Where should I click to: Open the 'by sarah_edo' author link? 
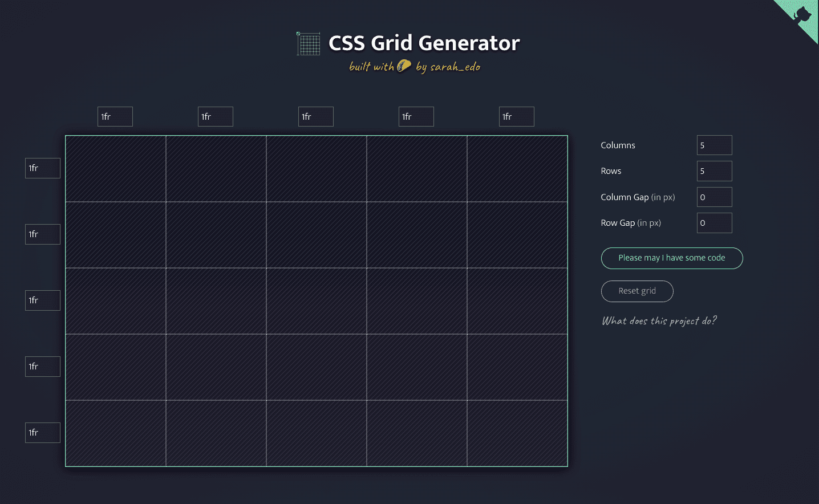click(x=448, y=67)
